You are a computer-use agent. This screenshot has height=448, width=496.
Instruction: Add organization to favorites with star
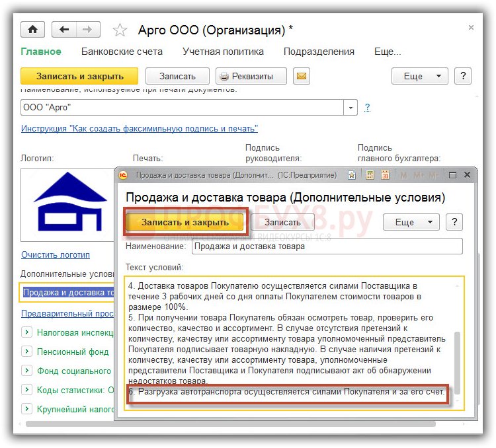pos(120,30)
